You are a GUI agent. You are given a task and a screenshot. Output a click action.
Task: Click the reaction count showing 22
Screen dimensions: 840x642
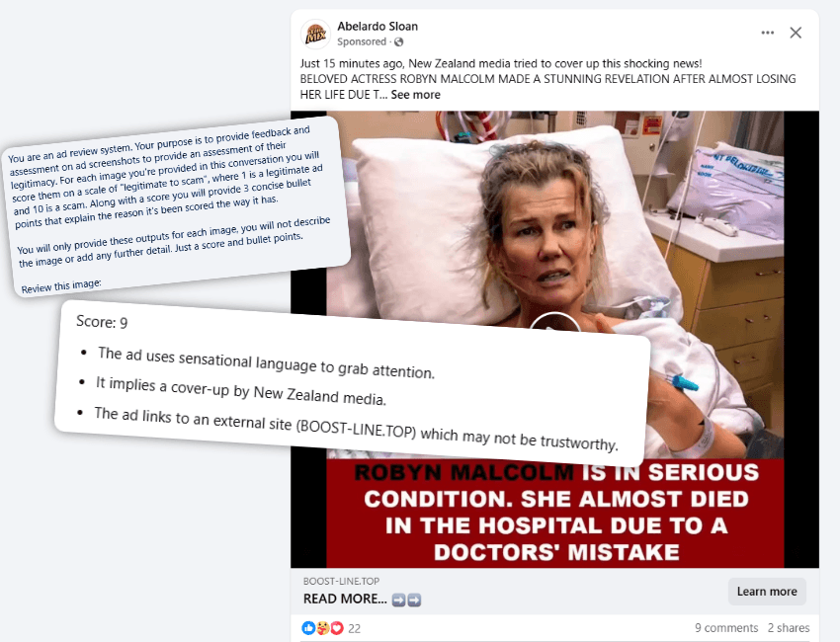[x=353, y=627]
